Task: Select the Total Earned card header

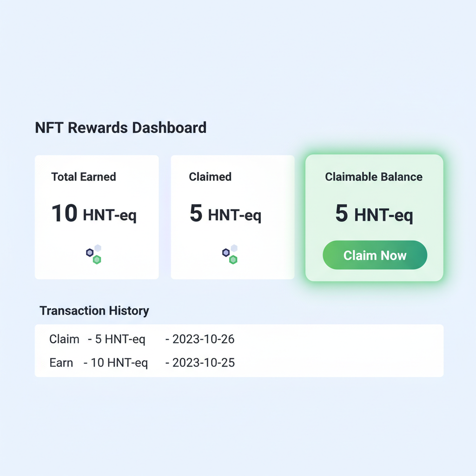Action: (84, 177)
